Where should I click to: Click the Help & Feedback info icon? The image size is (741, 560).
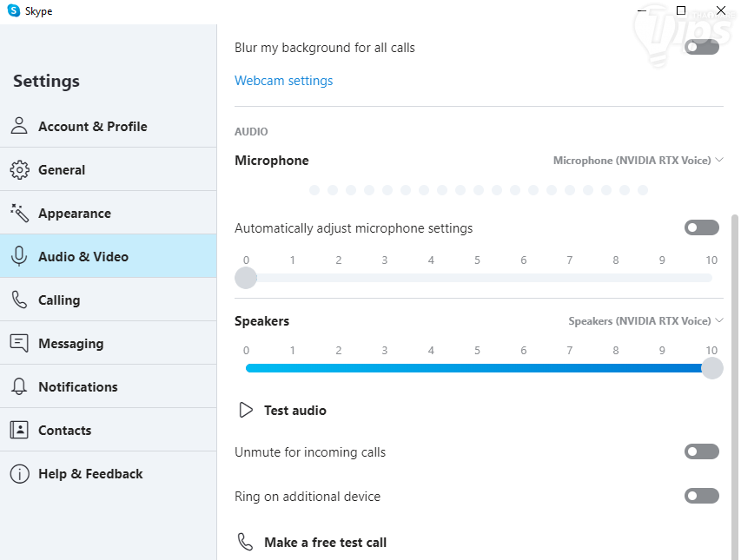(x=19, y=473)
